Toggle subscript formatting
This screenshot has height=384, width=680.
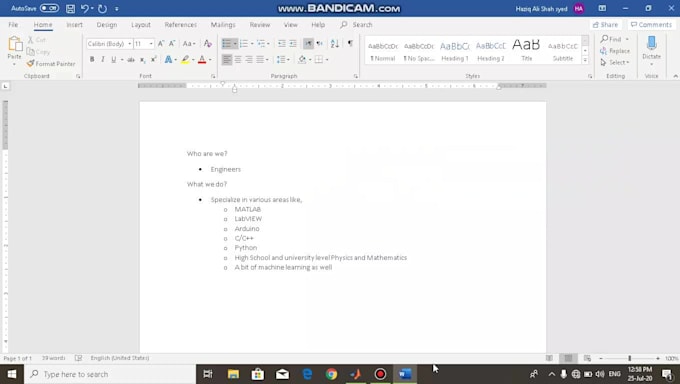pos(143,60)
